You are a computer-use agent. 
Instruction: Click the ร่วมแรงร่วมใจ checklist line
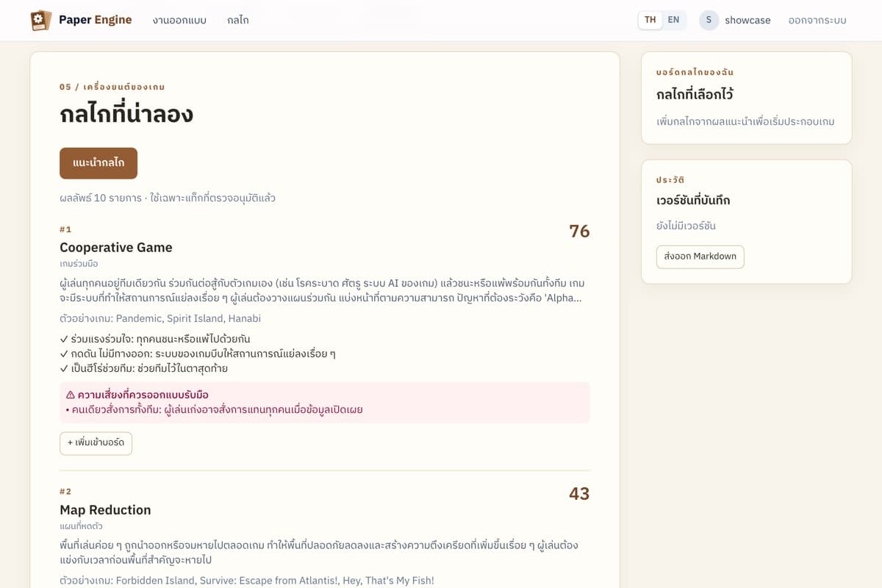[x=155, y=339]
